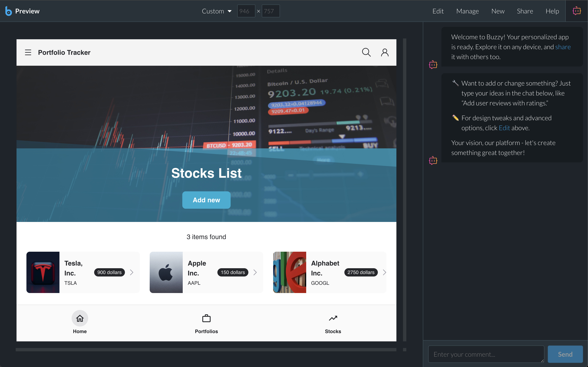Click the Alphabet Inc. name

click(x=325, y=268)
